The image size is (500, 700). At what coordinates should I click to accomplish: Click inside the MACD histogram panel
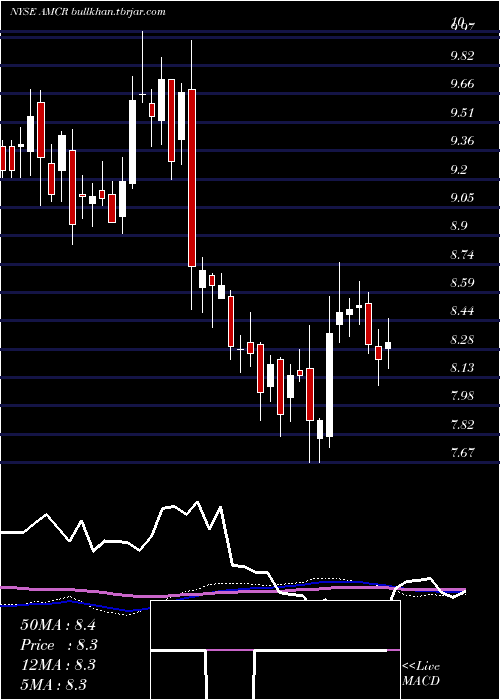pos(275,650)
